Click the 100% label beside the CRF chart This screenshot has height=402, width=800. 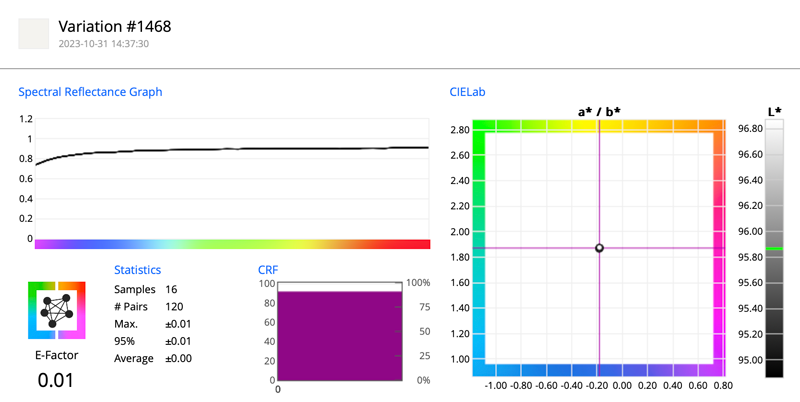tap(419, 283)
